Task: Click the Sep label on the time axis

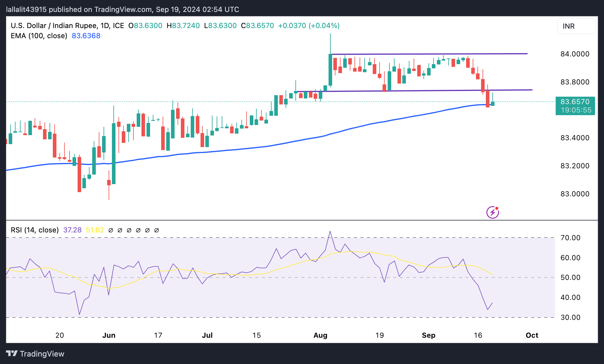Action: [429, 335]
